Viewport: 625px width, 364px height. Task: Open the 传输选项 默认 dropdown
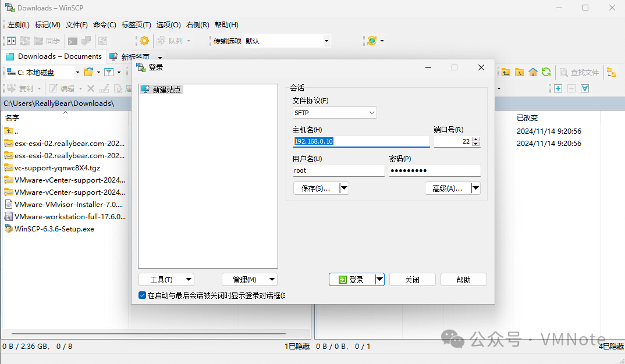click(x=326, y=41)
